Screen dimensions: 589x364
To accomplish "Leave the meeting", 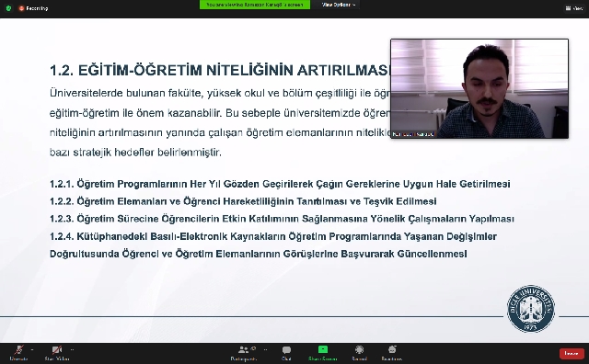I will [x=572, y=354].
